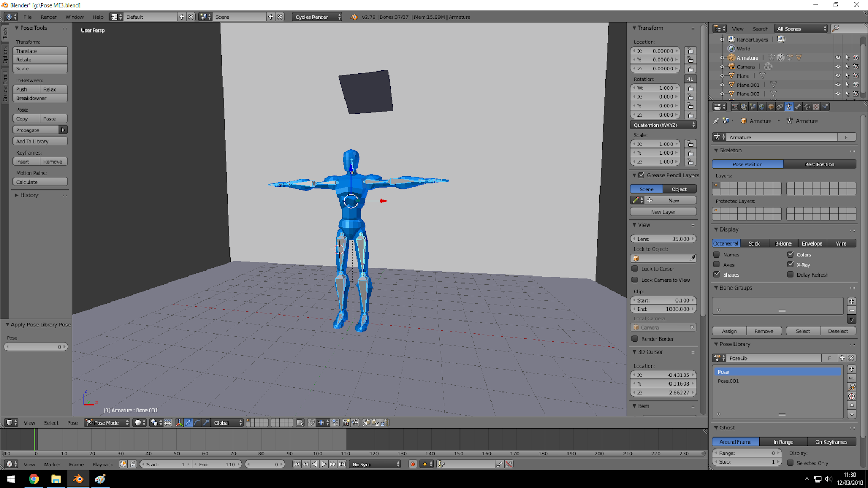
Task: Open the Cycles Render engine dropdown
Action: click(317, 16)
